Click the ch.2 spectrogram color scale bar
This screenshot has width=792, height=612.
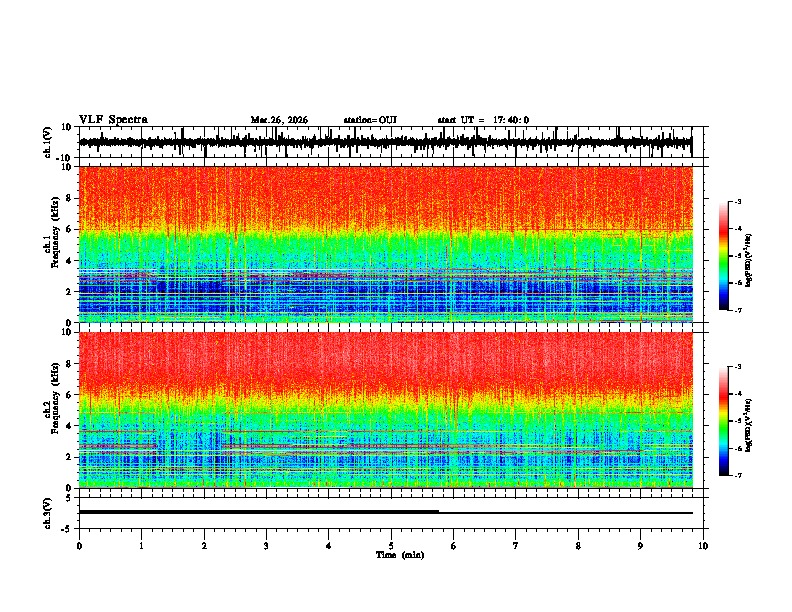pyautogui.click(x=723, y=421)
